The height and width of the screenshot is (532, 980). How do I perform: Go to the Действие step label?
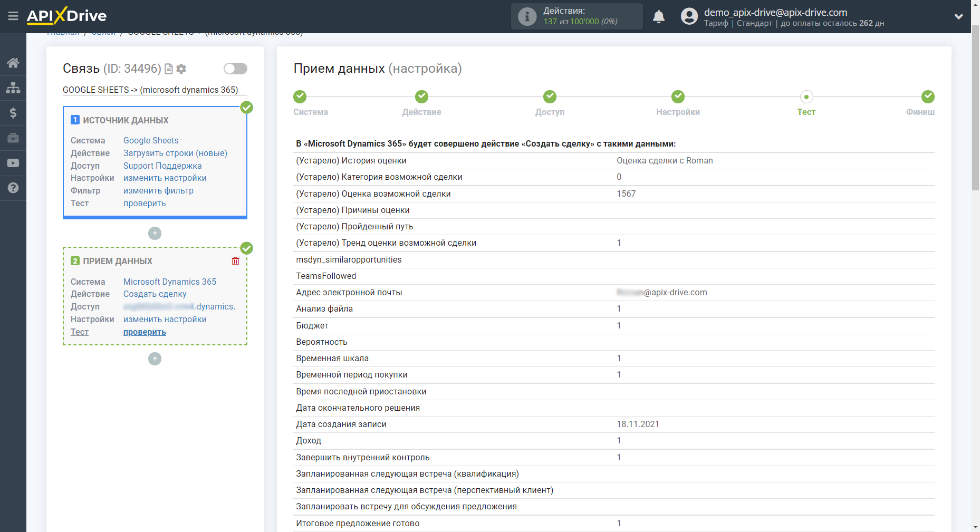click(x=421, y=112)
